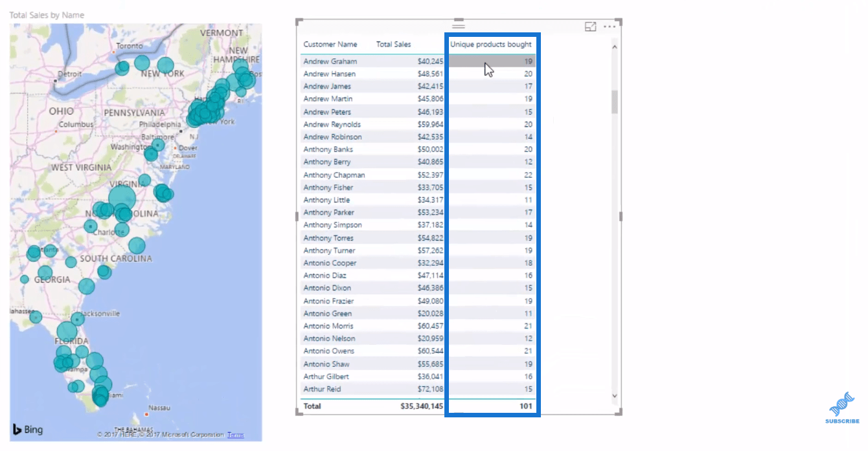The width and height of the screenshot is (868, 451).
Task: Select customer Anthony Fisher
Action: [x=328, y=188]
